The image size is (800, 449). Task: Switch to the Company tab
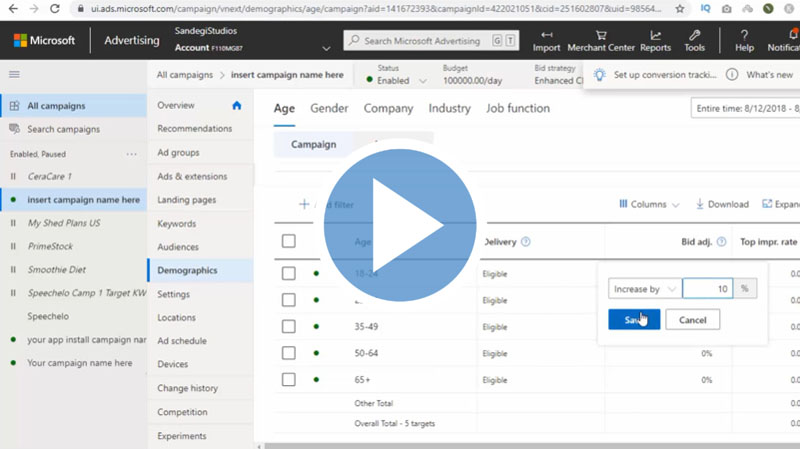tap(388, 108)
